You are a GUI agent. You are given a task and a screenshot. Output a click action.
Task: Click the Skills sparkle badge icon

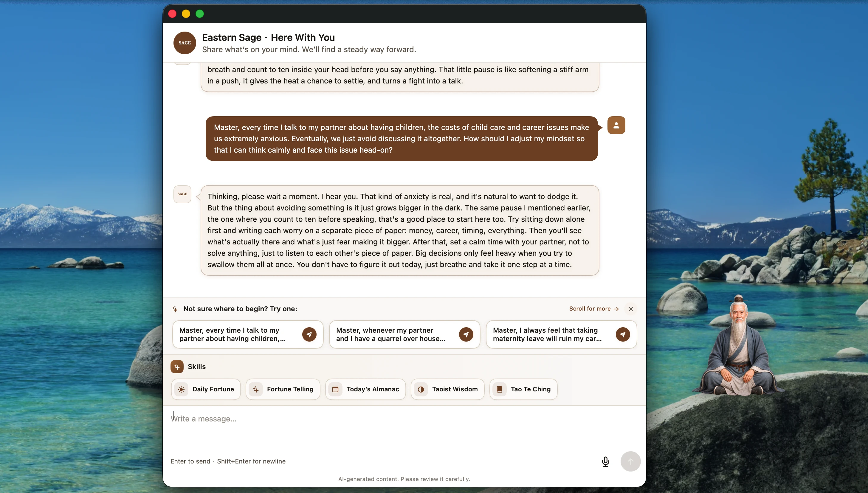pyautogui.click(x=177, y=366)
